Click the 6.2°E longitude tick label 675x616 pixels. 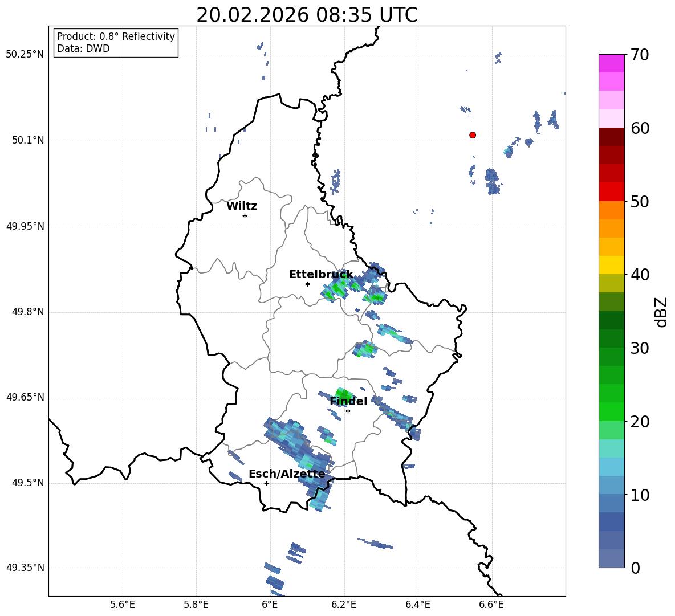point(344,605)
